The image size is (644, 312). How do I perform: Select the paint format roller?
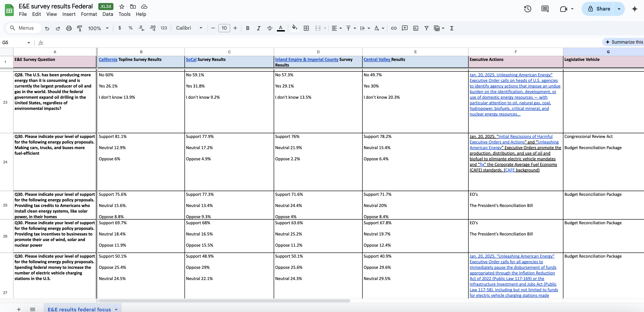(x=79, y=28)
